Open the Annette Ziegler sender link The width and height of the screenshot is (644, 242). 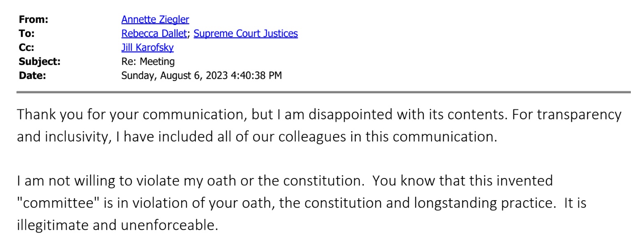[x=155, y=19]
